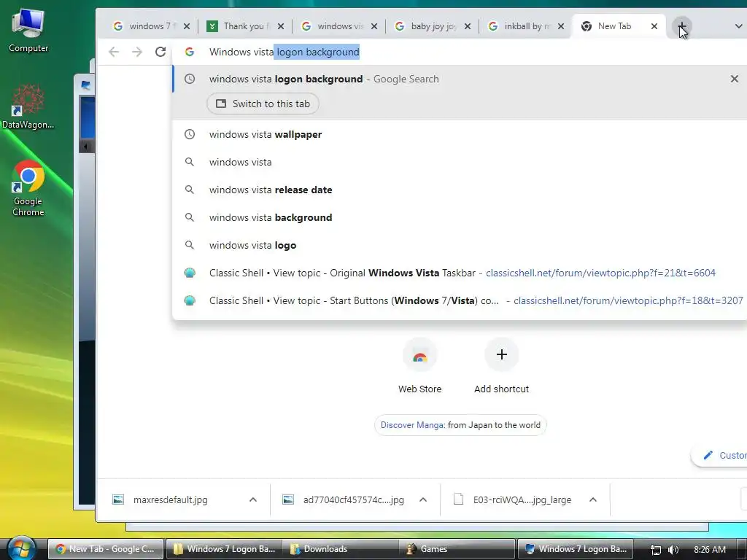Choose 'windows vista background' suggestion
Screen dimensions: 747x560
[x=460, y=217]
